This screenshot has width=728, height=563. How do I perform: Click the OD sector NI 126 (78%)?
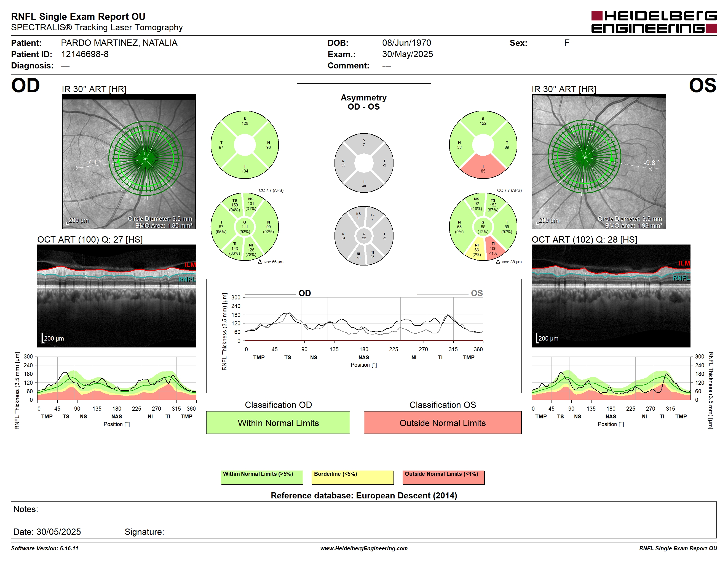(251, 250)
